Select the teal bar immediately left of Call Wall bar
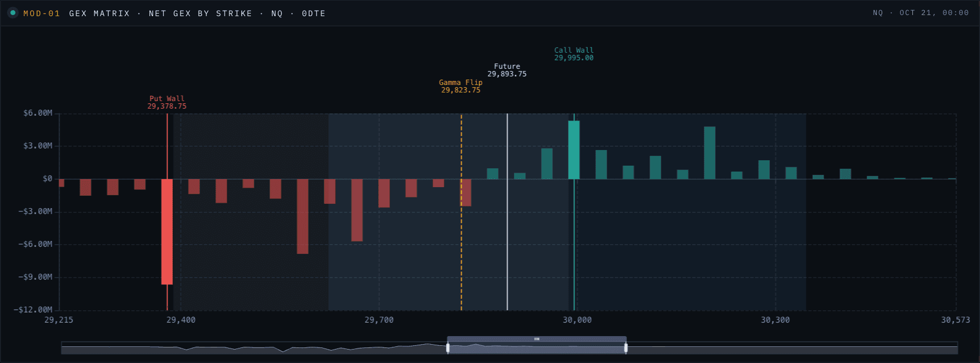 click(547, 163)
